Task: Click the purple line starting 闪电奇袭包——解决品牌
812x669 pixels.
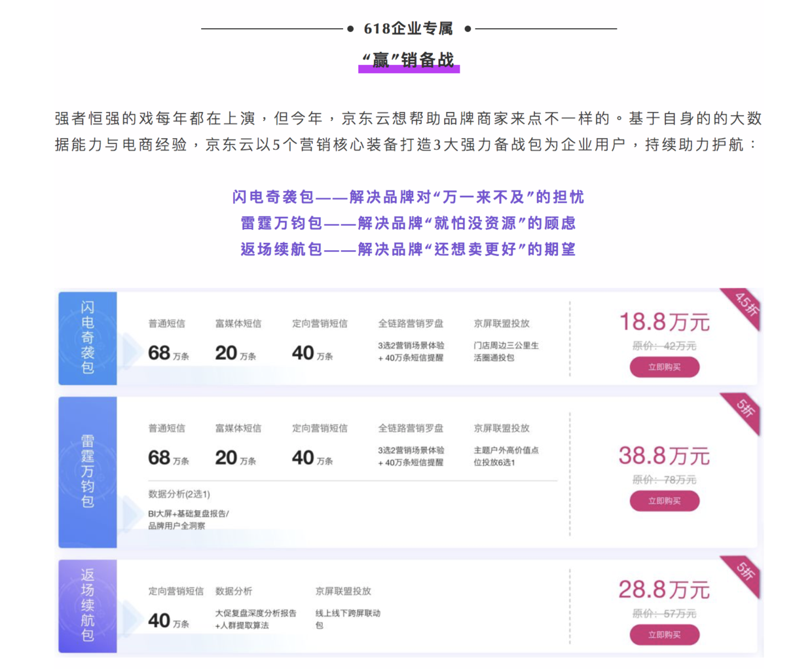Action: tap(408, 197)
